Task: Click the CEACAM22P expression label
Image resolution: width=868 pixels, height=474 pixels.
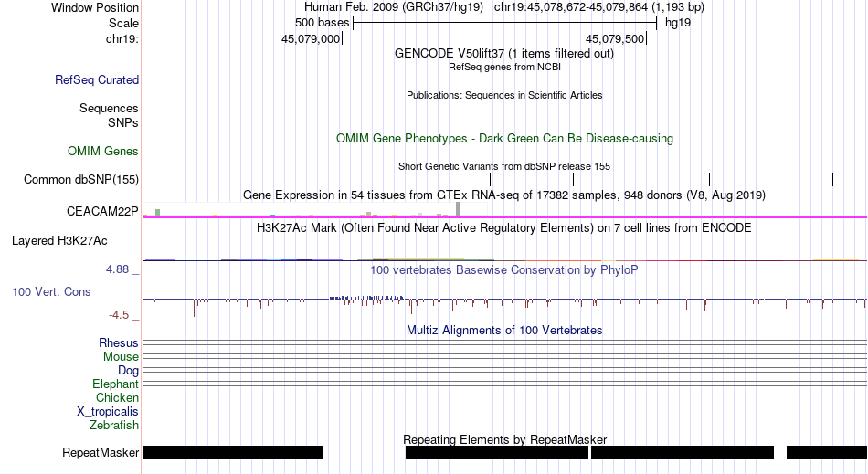Action: 102,211
